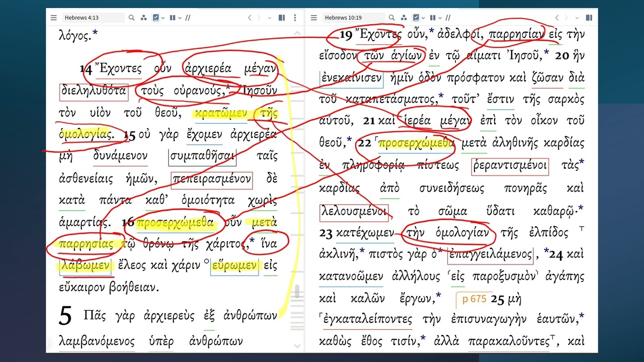
Task: Click the word διεληλυθότα
Action: click(x=93, y=92)
